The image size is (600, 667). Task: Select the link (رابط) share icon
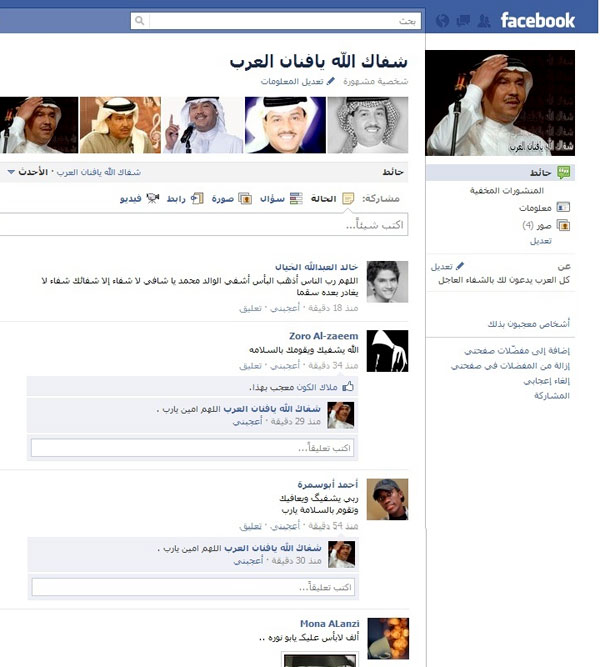pyautogui.click(x=197, y=198)
